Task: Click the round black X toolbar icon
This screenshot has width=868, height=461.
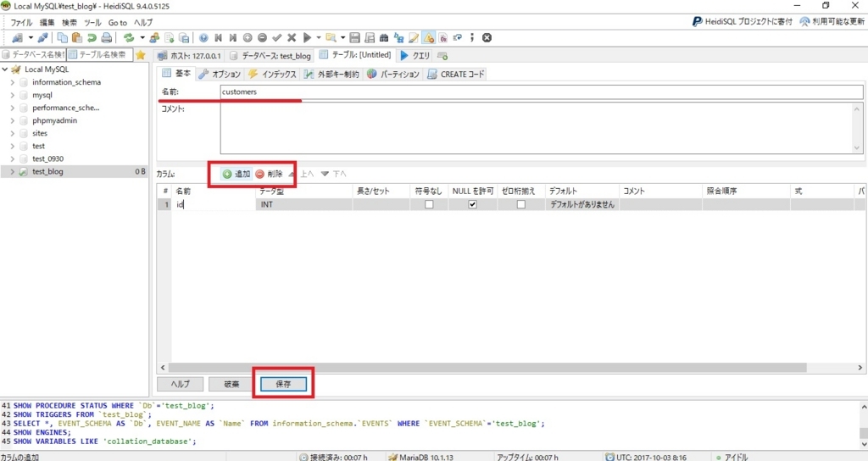Action: 487,37
